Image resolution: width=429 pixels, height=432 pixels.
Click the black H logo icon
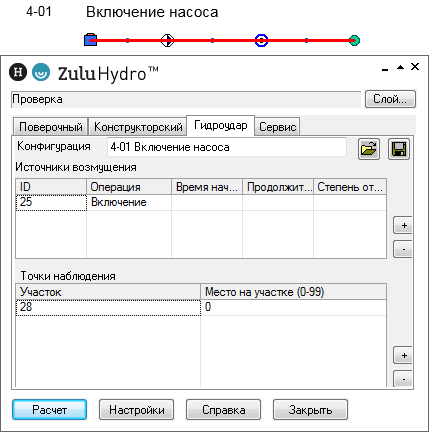18,72
